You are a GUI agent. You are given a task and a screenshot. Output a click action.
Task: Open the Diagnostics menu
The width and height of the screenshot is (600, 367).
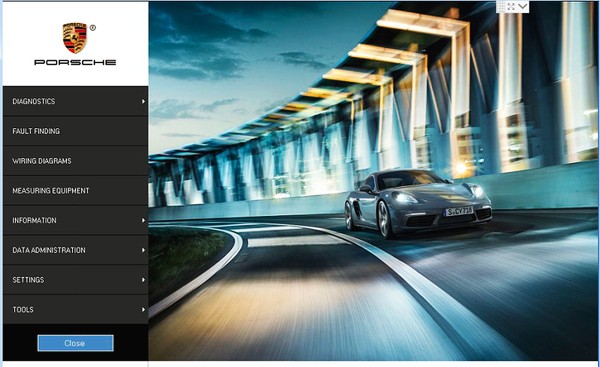coord(75,101)
